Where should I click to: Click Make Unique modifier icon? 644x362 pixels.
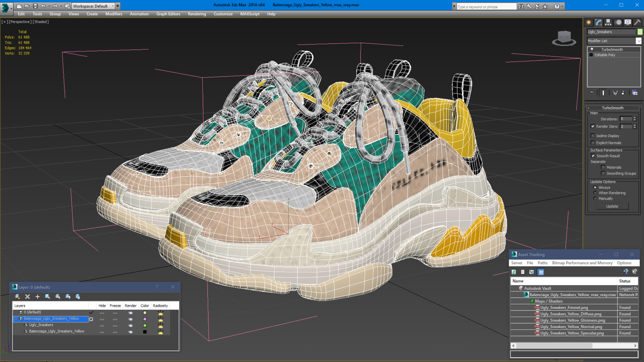click(x=615, y=93)
